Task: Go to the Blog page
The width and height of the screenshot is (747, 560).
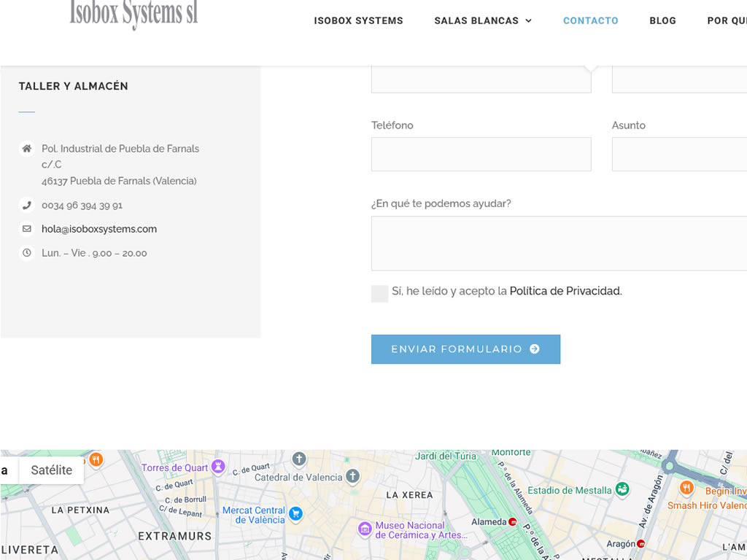Action: pos(662,21)
